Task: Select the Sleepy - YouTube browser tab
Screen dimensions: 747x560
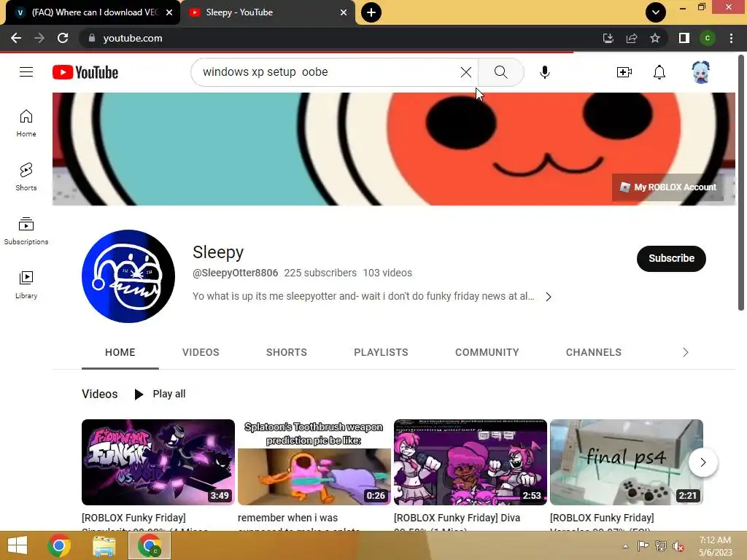Action: pyautogui.click(x=268, y=12)
